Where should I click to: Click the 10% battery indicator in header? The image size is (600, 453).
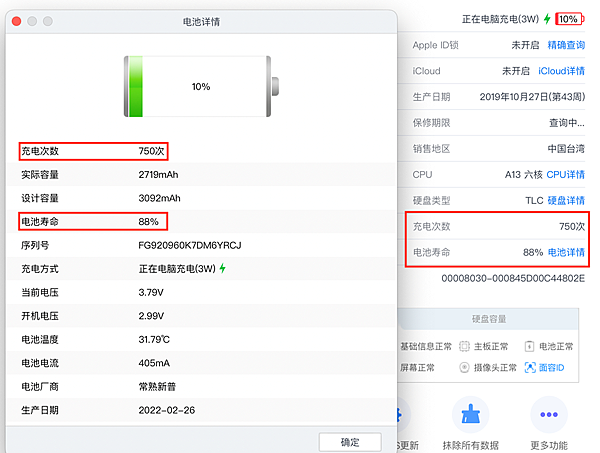(x=569, y=19)
